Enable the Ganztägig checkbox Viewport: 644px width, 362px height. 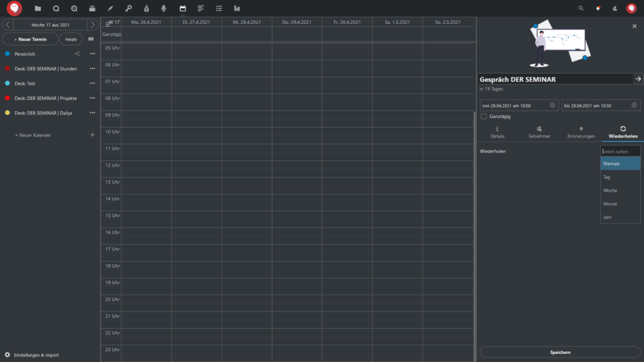[x=484, y=116]
